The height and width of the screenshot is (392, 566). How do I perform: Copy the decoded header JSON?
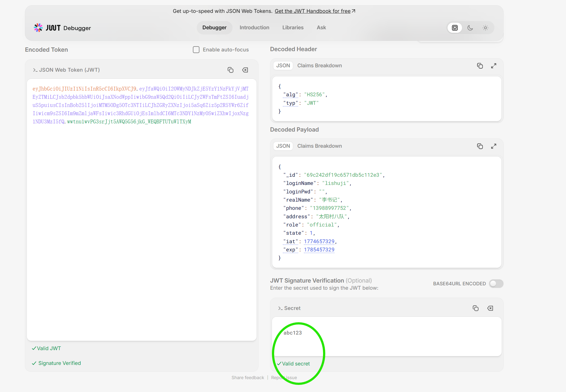click(x=480, y=66)
